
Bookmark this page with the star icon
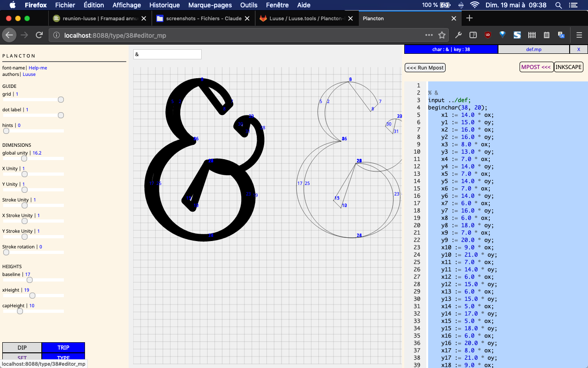pos(442,35)
